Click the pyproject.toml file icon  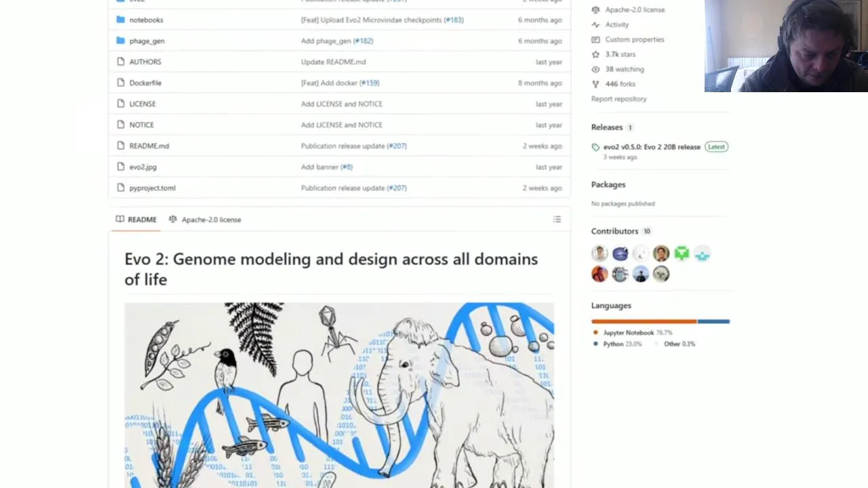(120, 188)
